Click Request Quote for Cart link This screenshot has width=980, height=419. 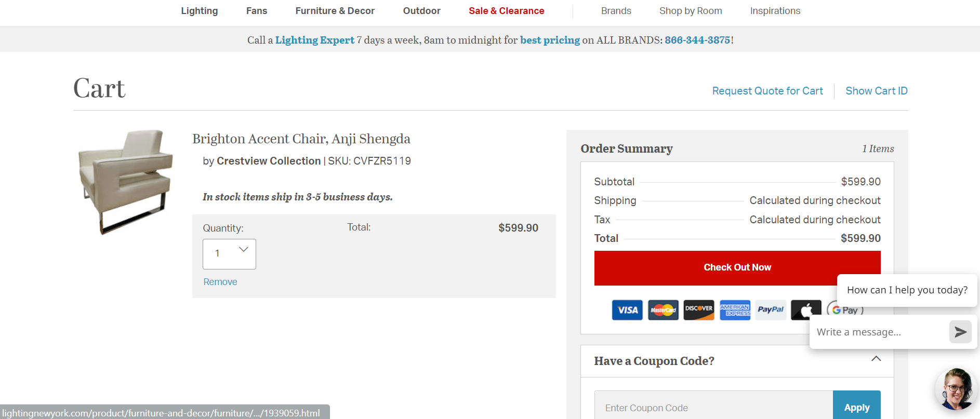click(x=767, y=91)
